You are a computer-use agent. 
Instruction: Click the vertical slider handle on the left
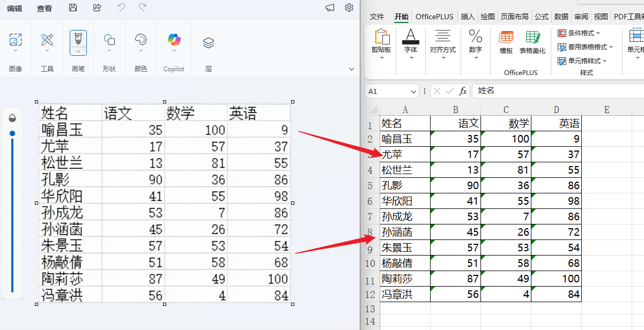(x=12, y=134)
